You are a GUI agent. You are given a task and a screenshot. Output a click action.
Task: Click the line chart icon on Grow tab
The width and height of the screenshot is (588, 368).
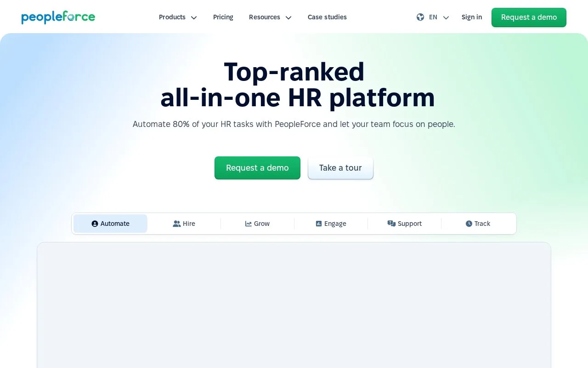coord(249,224)
